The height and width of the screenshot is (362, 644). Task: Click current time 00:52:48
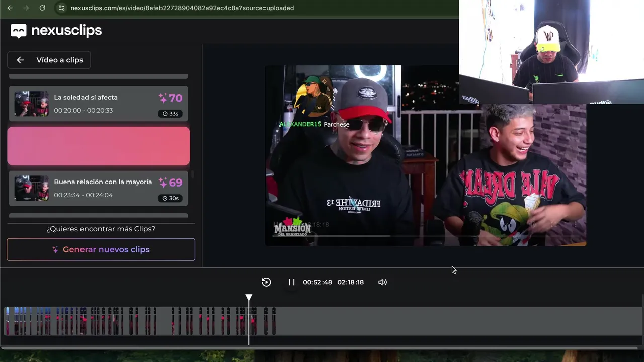[317, 282]
